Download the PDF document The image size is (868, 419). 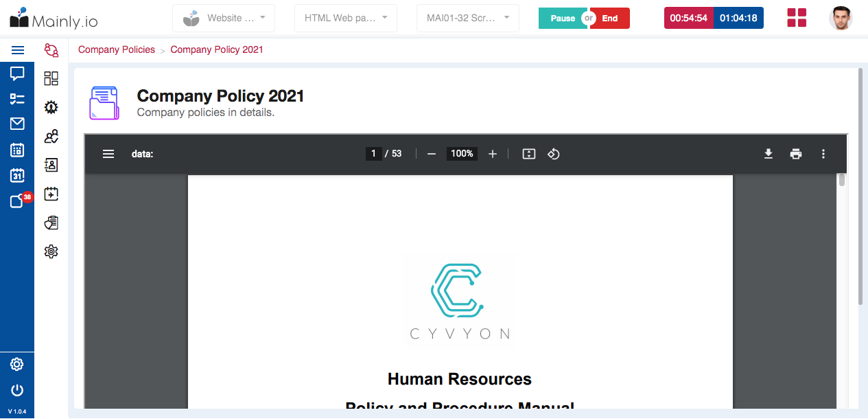pyautogui.click(x=769, y=154)
